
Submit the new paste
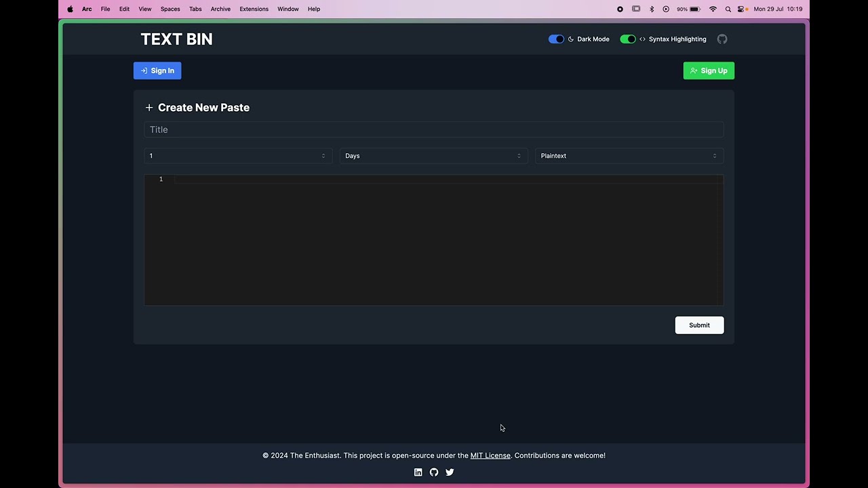point(699,325)
